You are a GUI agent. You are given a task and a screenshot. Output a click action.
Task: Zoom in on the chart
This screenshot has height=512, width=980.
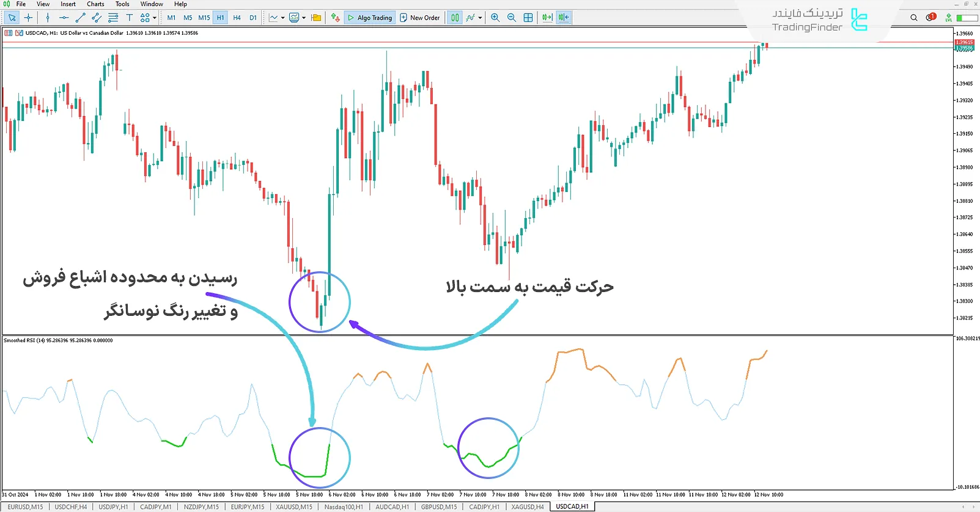(495, 18)
